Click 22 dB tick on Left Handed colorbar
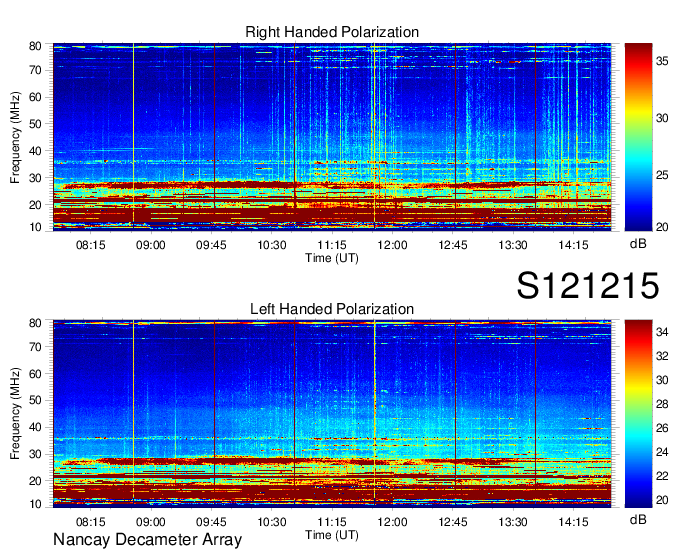The width and height of the screenshot is (680, 552). (x=662, y=476)
